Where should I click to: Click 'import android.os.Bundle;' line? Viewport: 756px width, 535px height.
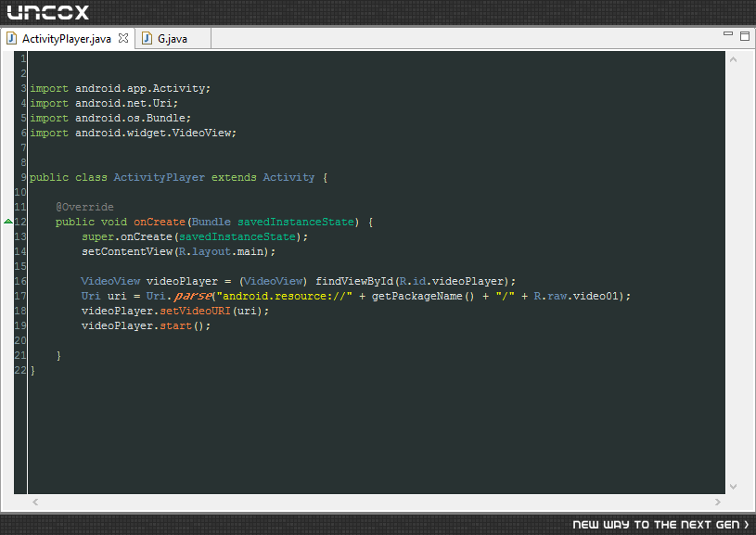point(110,118)
